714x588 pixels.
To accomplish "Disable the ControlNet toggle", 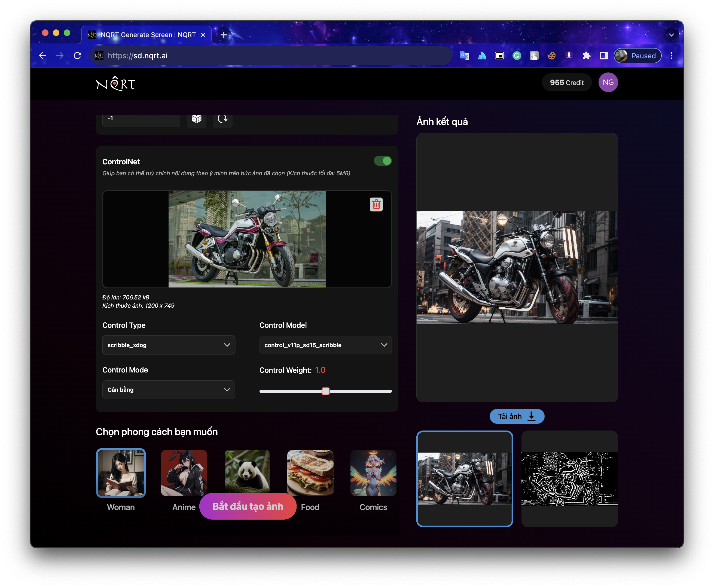I will (383, 161).
